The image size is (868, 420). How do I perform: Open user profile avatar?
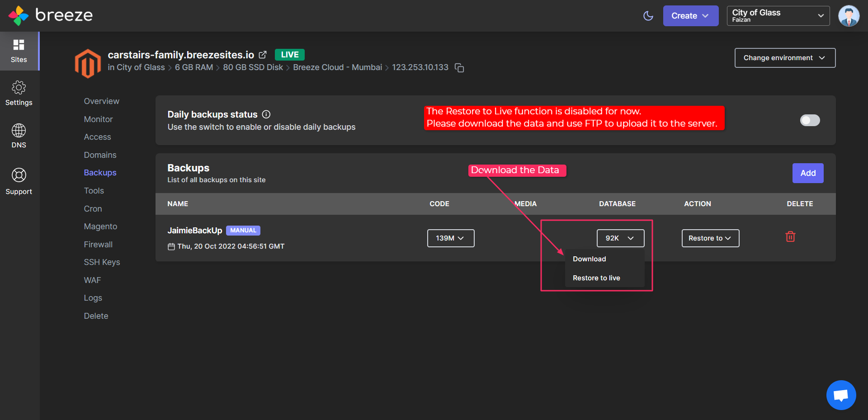tap(849, 16)
